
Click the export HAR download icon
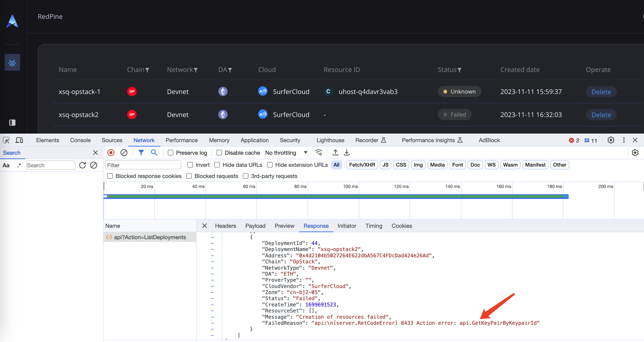tap(346, 153)
